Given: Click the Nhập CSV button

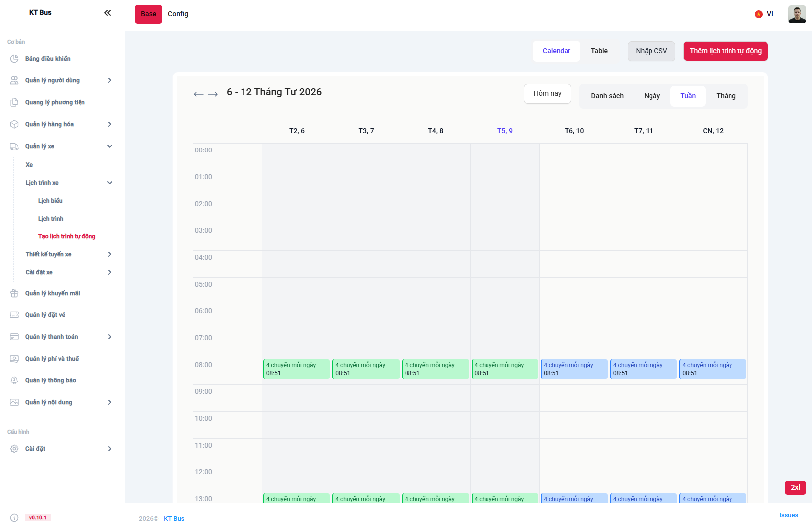Looking at the screenshot, I should click(651, 51).
